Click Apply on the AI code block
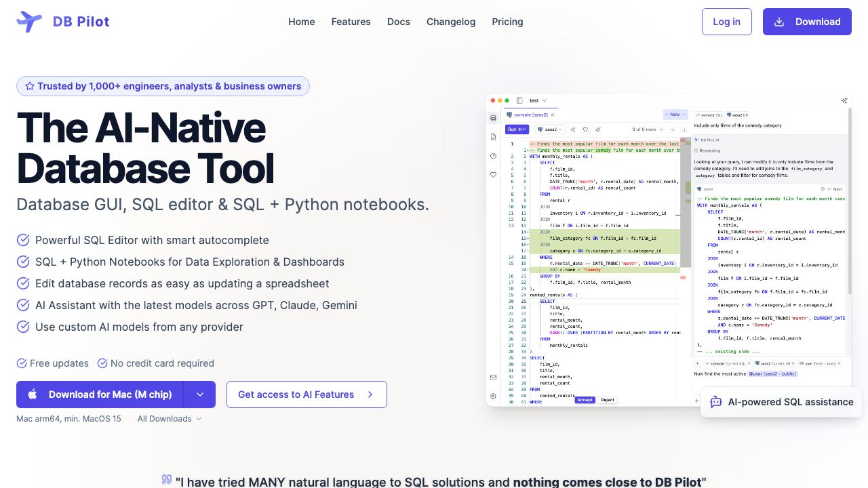868x488 pixels. [x=835, y=189]
